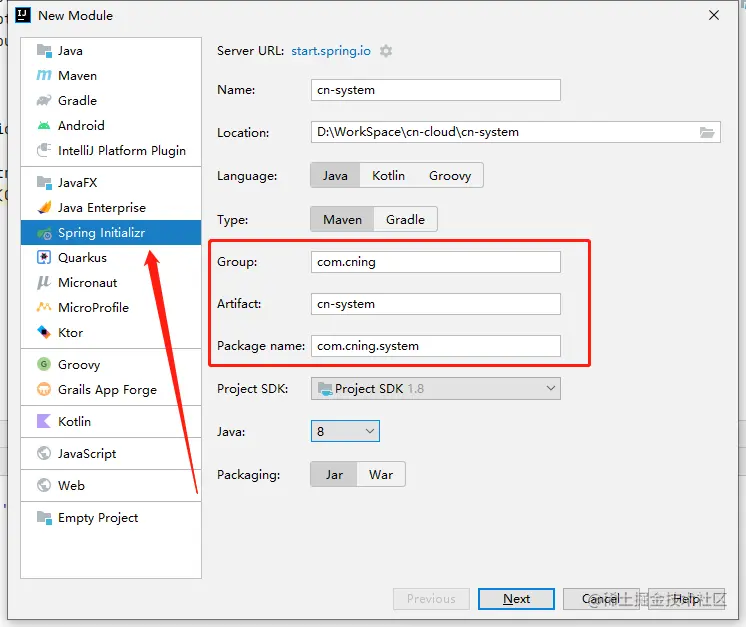Click the Name input field
Screen dimensions: 746x627
tap(436, 90)
